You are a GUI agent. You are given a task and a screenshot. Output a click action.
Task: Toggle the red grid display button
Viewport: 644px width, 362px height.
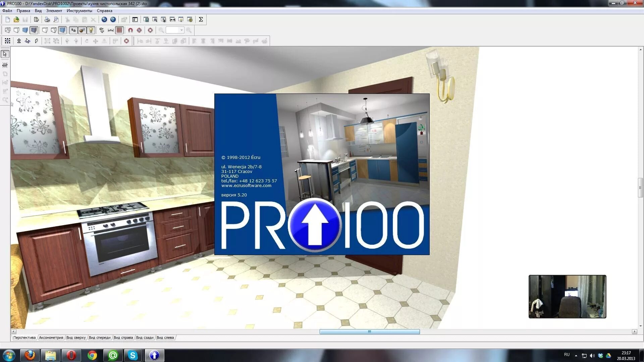point(119,30)
